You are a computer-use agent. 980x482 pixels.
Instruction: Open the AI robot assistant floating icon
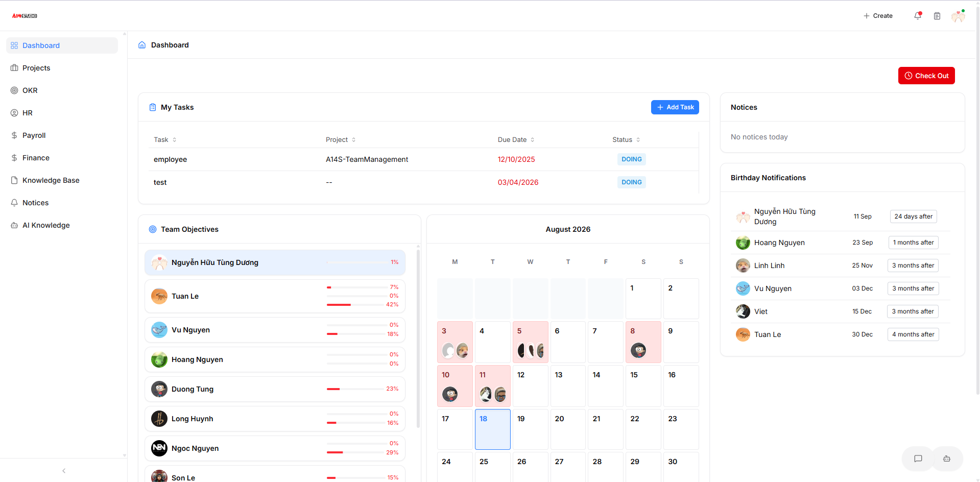click(947, 459)
